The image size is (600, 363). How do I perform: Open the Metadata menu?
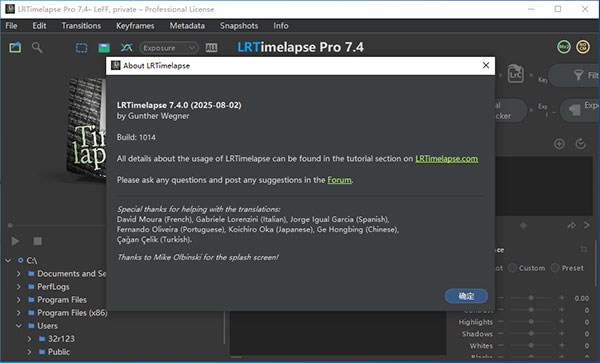pos(187,26)
